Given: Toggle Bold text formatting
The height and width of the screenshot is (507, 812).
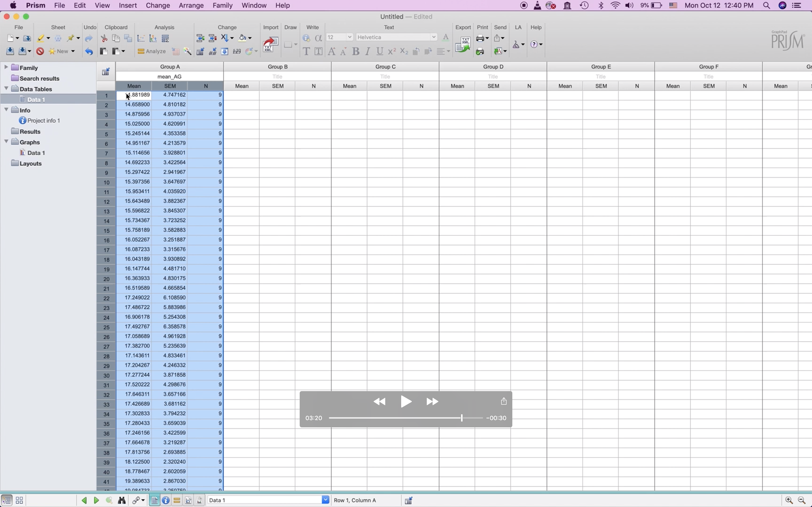Looking at the screenshot, I should (x=356, y=51).
